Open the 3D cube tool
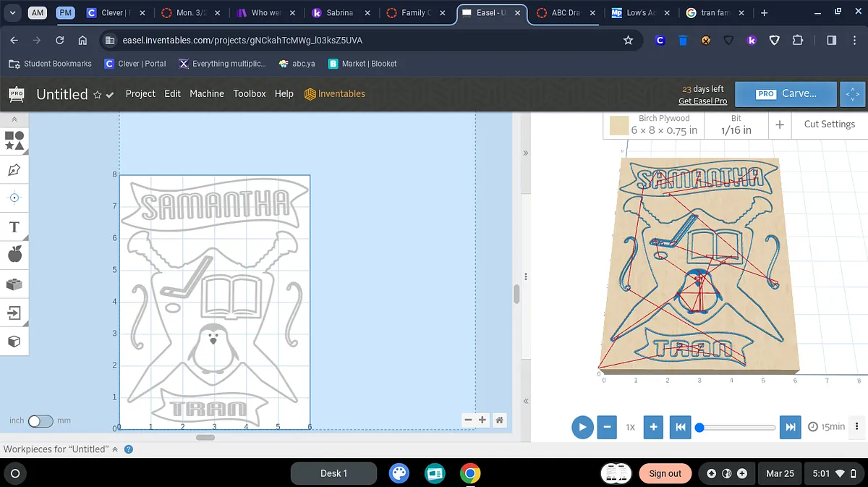Image resolution: width=868 pixels, height=487 pixels. (14, 341)
